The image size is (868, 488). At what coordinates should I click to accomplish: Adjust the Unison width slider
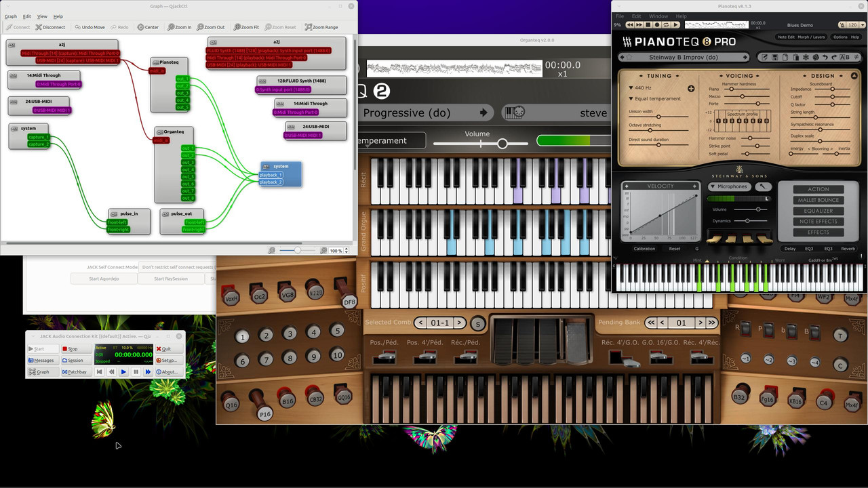tap(658, 117)
